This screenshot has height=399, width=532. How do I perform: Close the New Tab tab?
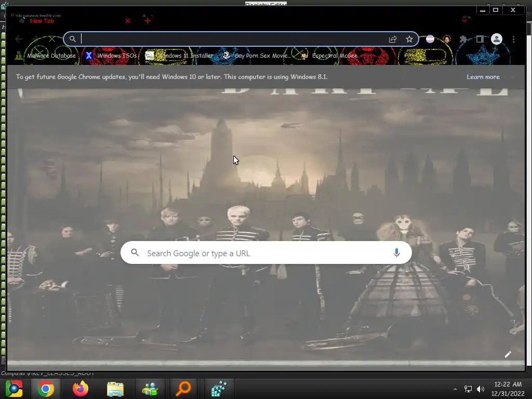tap(128, 21)
